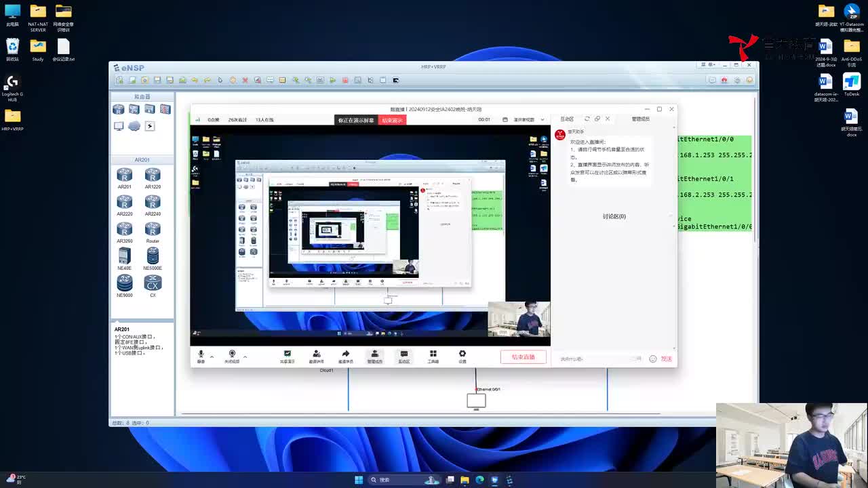The image size is (868, 488).
Task: Open the Logitech G HUB desktop shortcut
Action: 12,87
